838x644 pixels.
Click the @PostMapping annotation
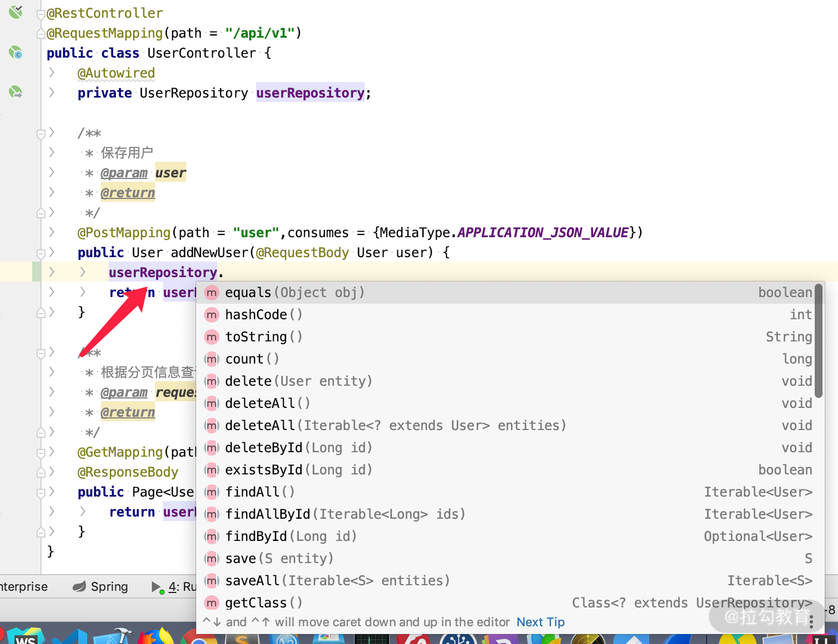(x=124, y=233)
